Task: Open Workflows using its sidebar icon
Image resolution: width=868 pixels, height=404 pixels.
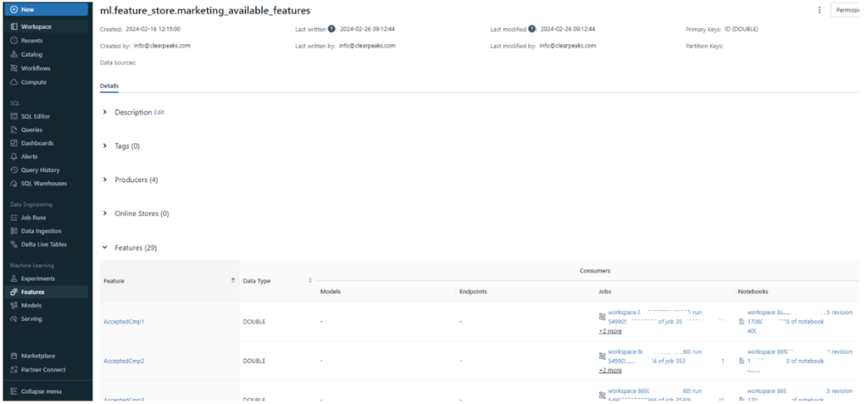Action: (14, 68)
